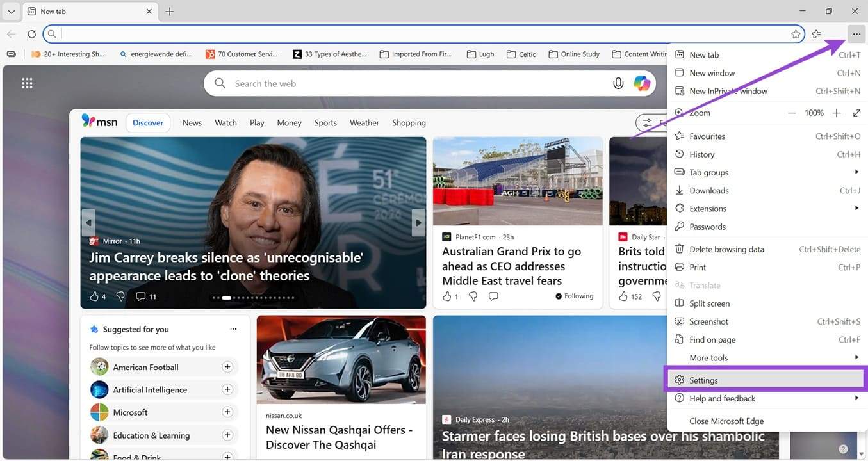
Task: Click the address bar to enter a URL
Action: pyautogui.click(x=256, y=34)
